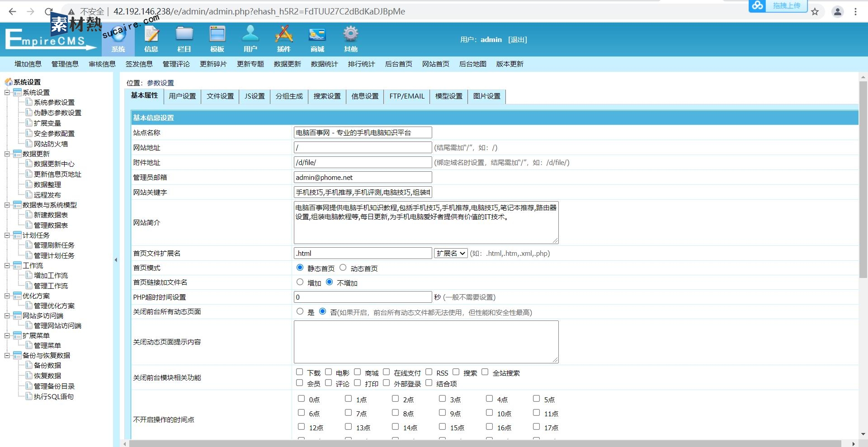Screen dimensions: 868x447
Task: Bookmark this page with star icon
Action: point(815,12)
